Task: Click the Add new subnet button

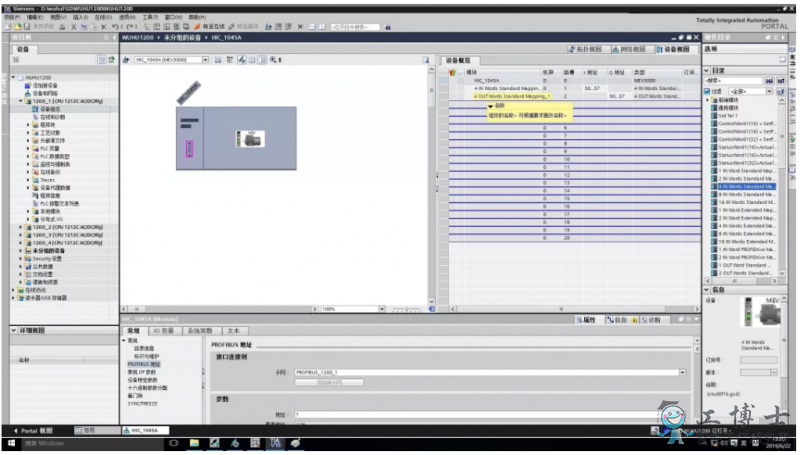Action: pos(329,382)
